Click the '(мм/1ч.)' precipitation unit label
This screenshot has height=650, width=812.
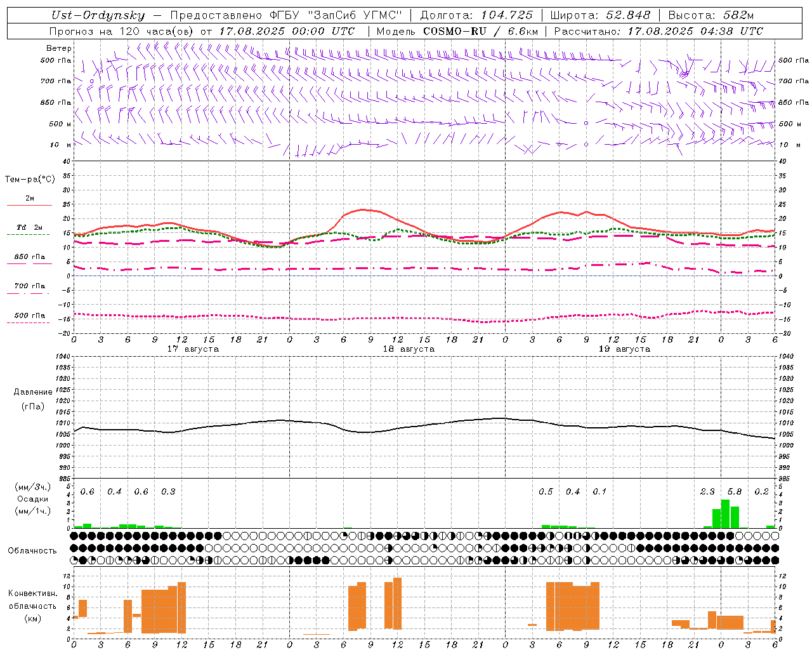(33, 510)
